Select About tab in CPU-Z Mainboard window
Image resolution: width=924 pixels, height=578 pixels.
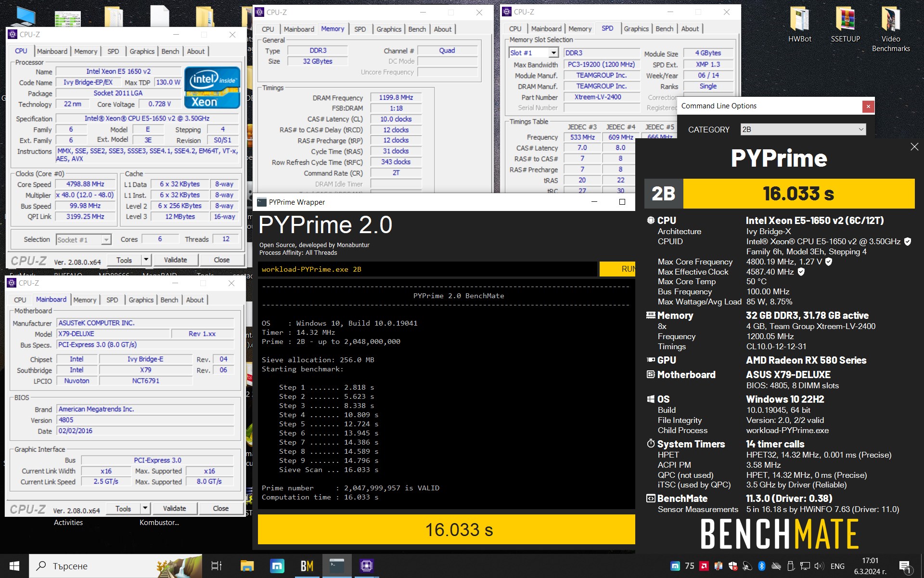pyautogui.click(x=195, y=300)
